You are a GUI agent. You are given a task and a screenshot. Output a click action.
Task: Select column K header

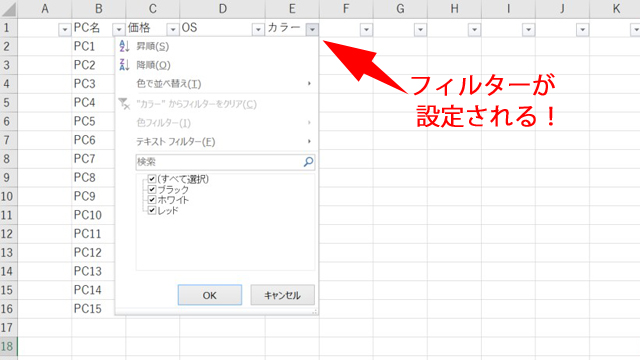pyautogui.click(x=616, y=9)
